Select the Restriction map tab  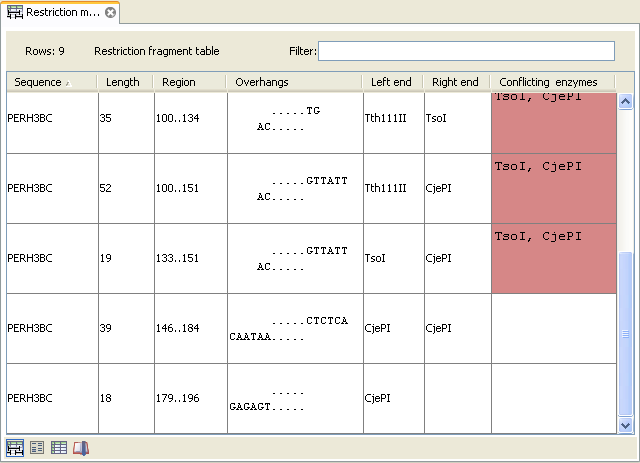[x=61, y=13]
